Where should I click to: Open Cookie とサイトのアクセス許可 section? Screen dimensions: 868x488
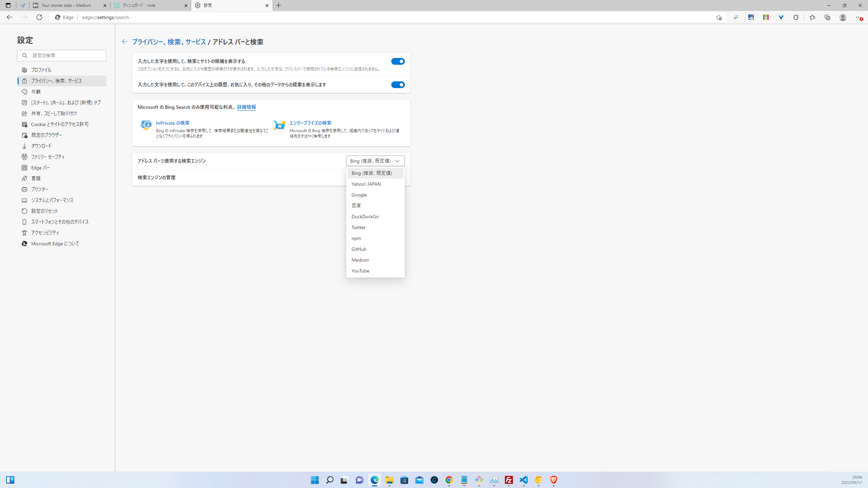pyautogui.click(x=62, y=124)
